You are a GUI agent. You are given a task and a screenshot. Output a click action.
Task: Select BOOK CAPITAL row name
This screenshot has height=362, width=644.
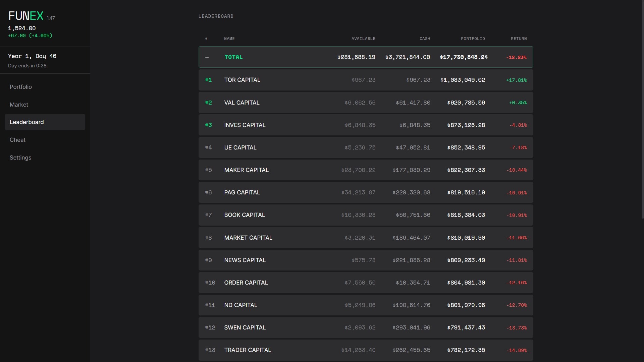tap(245, 215)
